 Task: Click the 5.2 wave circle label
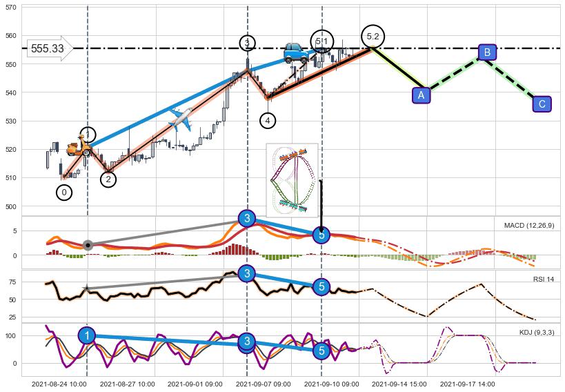click(373, 36)
